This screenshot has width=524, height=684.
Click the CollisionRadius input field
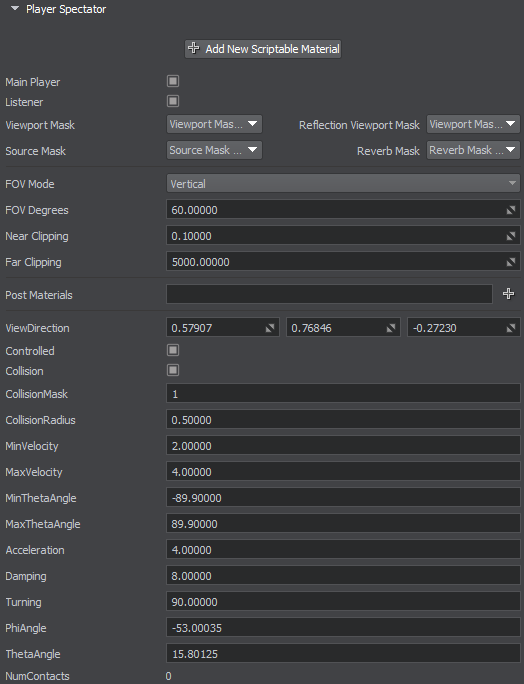pyautogui.click(x=343, y=420)
